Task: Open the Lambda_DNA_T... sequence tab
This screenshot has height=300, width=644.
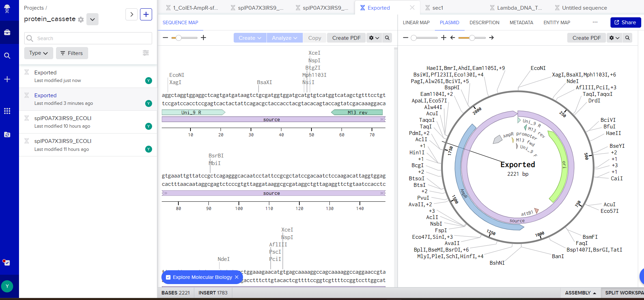Action: (519, 8)
